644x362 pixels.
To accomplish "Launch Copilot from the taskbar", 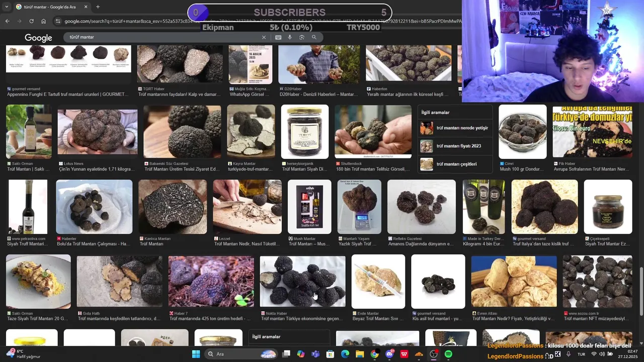I will 301,354.
